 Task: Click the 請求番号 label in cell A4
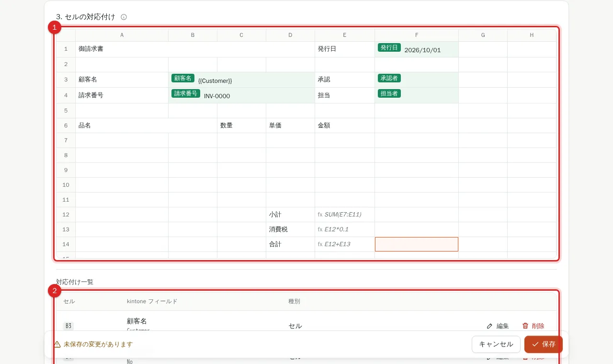pos(91,95)
